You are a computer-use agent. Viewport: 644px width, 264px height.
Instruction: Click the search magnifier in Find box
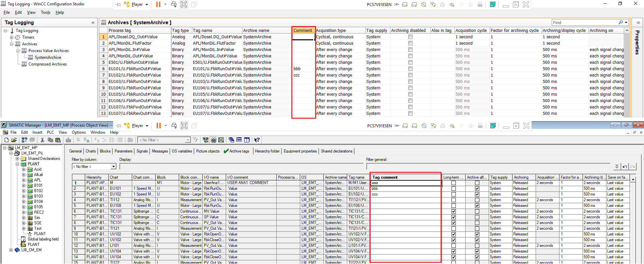point(621,23)
